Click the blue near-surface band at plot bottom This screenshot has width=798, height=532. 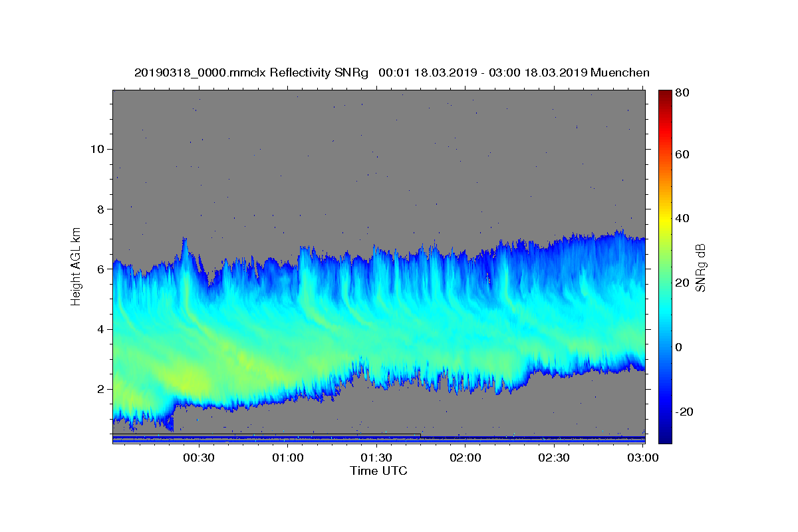pos(378,439)
